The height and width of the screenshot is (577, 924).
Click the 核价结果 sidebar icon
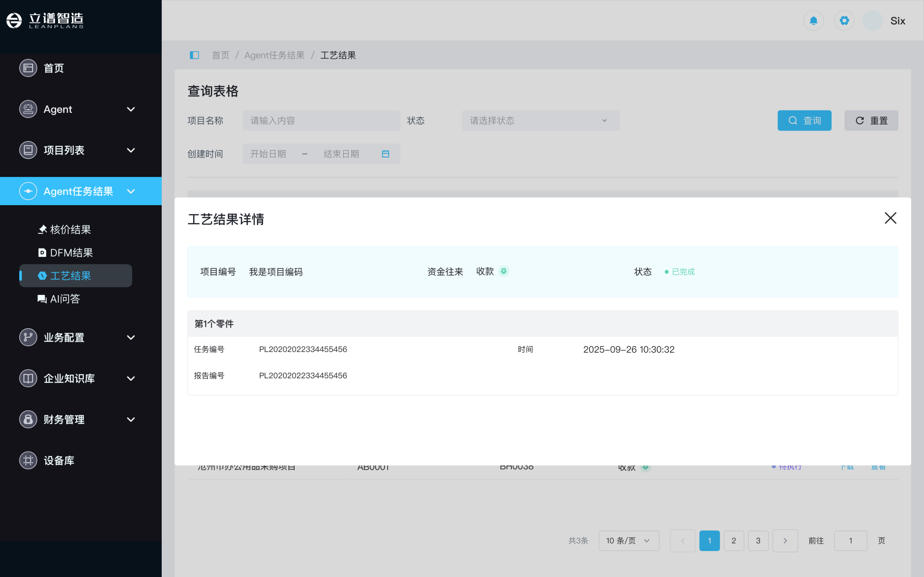coord(42,229)
